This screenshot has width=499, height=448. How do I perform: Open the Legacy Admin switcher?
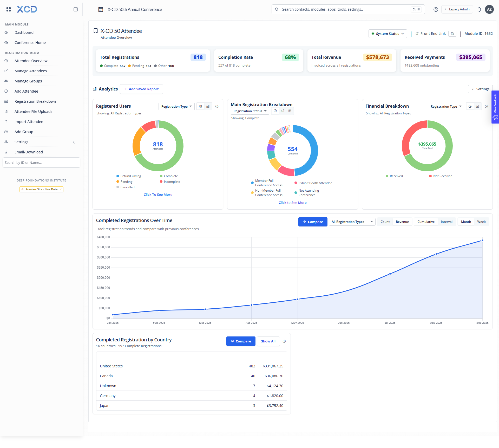457,9
